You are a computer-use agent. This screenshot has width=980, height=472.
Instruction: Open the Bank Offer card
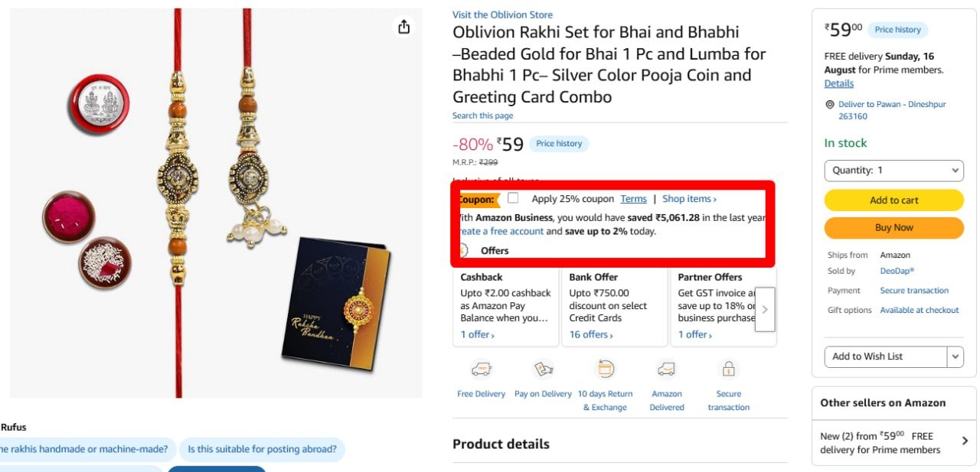coord(614,306)
